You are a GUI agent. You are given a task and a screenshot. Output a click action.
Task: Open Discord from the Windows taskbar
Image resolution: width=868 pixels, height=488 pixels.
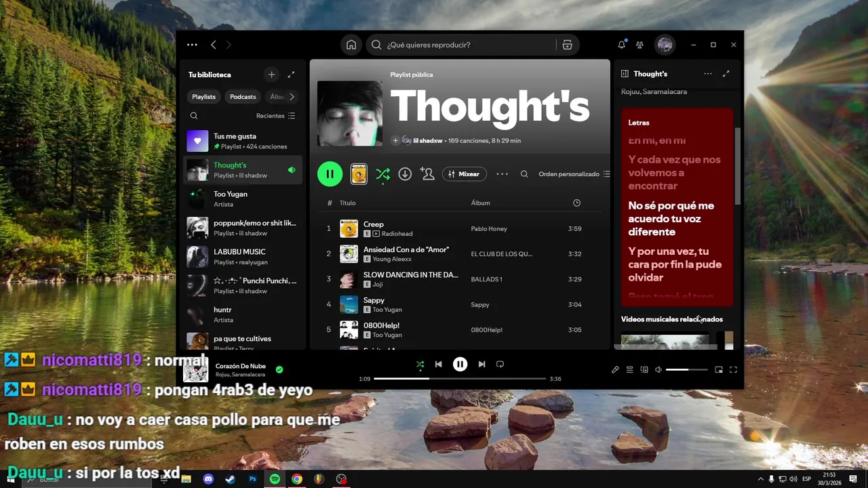coord(208,479)
